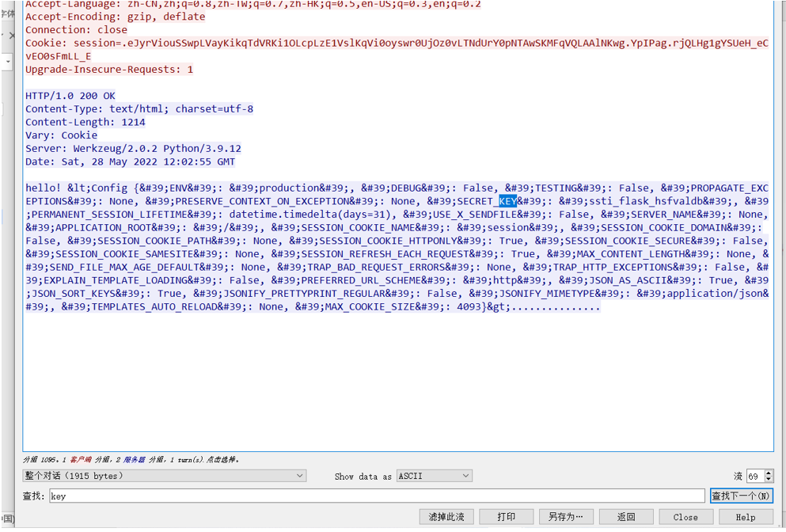This screenshot has width=786, height=532.
Task: Open the 整个对话 (1915 bytes) conversation dropdown
Action: click(165, 476)
